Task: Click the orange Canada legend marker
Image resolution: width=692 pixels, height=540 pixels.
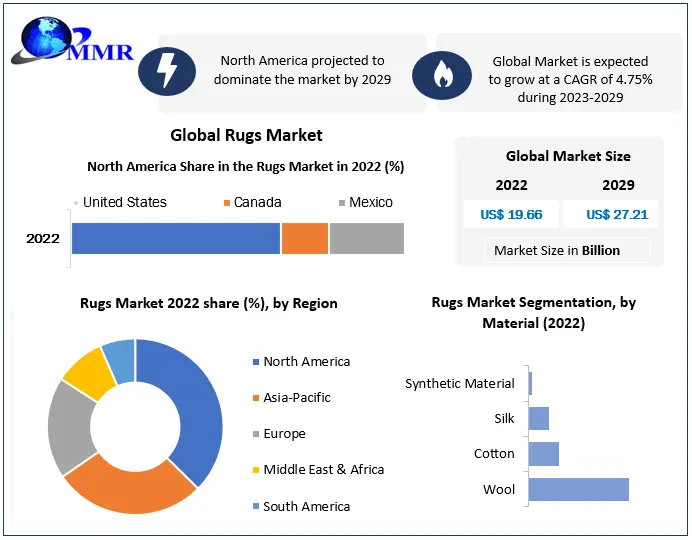Action: coord(227,203)
